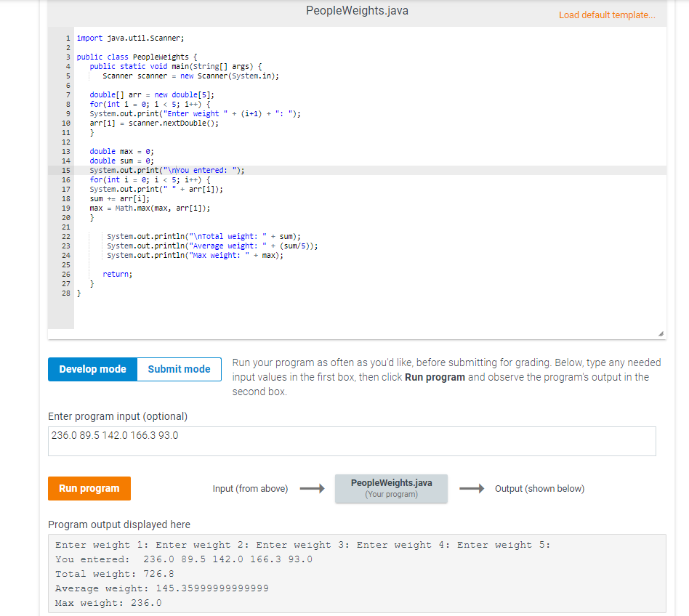Open the Load default template link
The height and width of the screenshot is (616, 689).
(607, 15)
